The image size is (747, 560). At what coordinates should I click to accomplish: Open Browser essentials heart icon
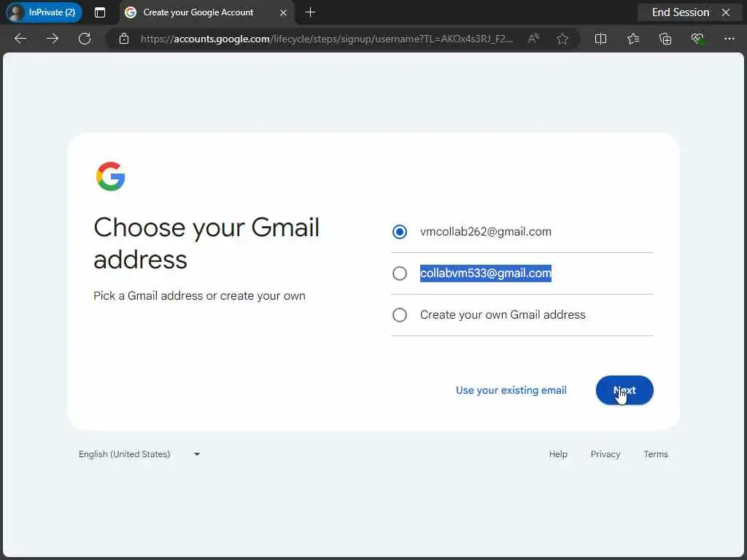point(697,39)
